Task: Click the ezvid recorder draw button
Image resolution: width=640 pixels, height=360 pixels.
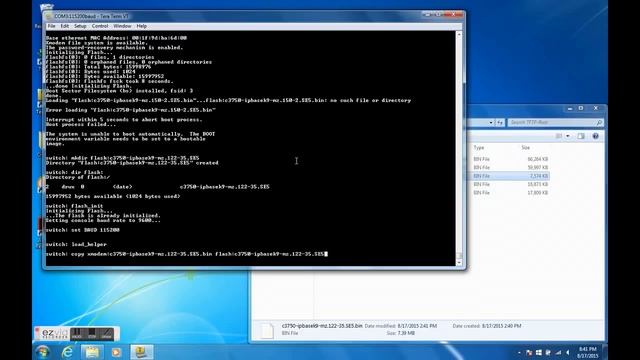Action: (107, 333)
